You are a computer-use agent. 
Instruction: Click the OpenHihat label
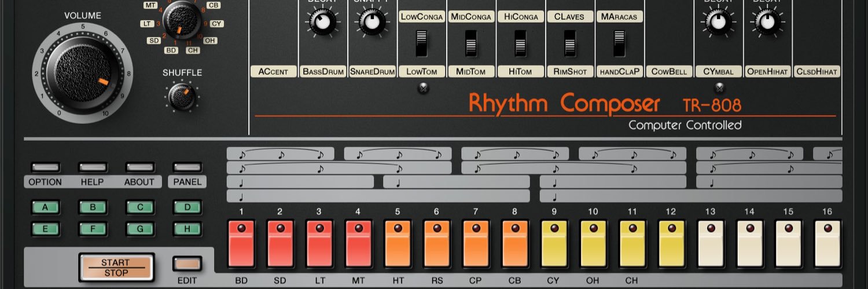coord(767,72)
